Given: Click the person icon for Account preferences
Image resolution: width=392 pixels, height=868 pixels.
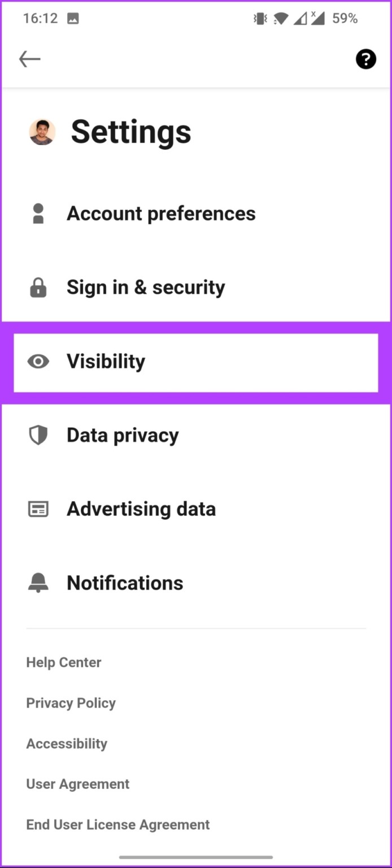Looking at the screenshot, I should pos(38,214).
